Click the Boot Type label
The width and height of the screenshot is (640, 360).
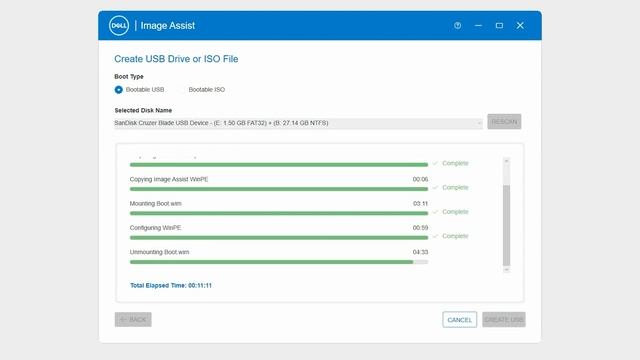click(x=129, y=76)
